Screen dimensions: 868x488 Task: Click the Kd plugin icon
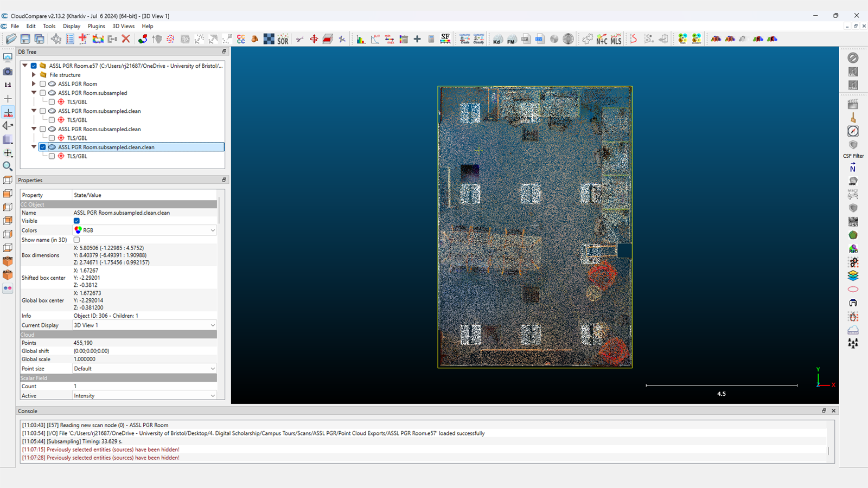pyautogui.click(x=497, y=39)
